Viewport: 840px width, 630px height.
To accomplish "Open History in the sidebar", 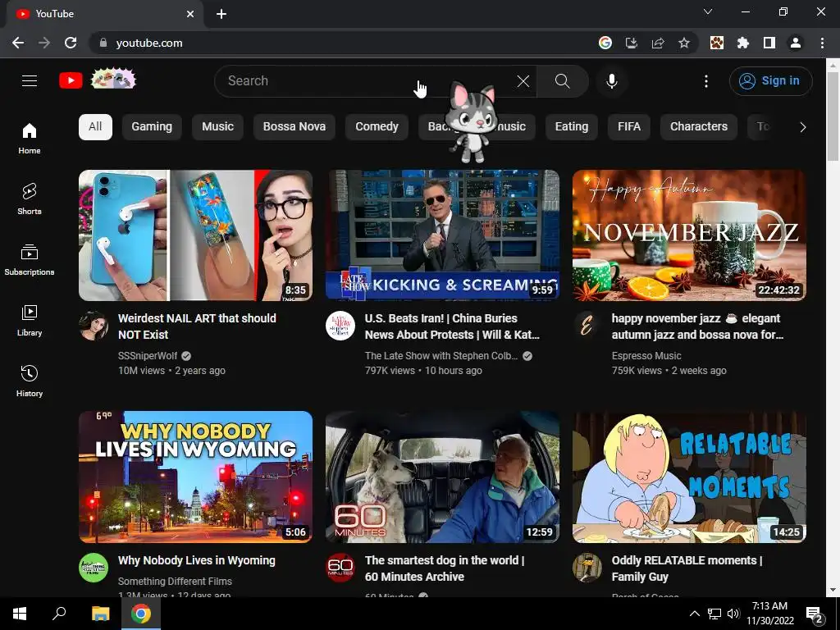I will pyautogui.click(x=30, y=381).
